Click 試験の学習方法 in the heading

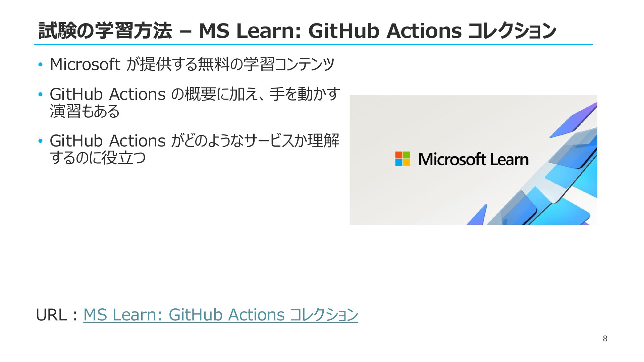click(105, 31)
